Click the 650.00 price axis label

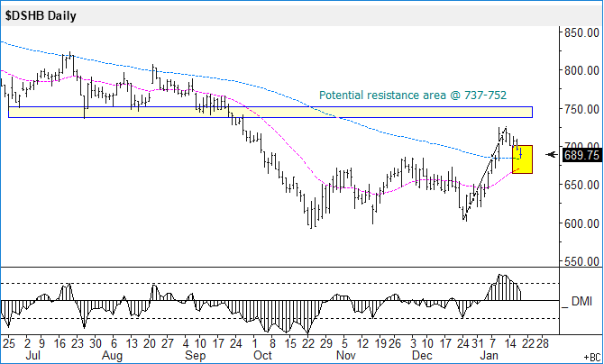pyautogui.click(x=581, y=185)
